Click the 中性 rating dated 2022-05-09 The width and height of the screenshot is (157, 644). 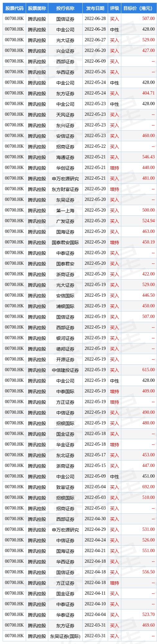click(x=114, y=477)
